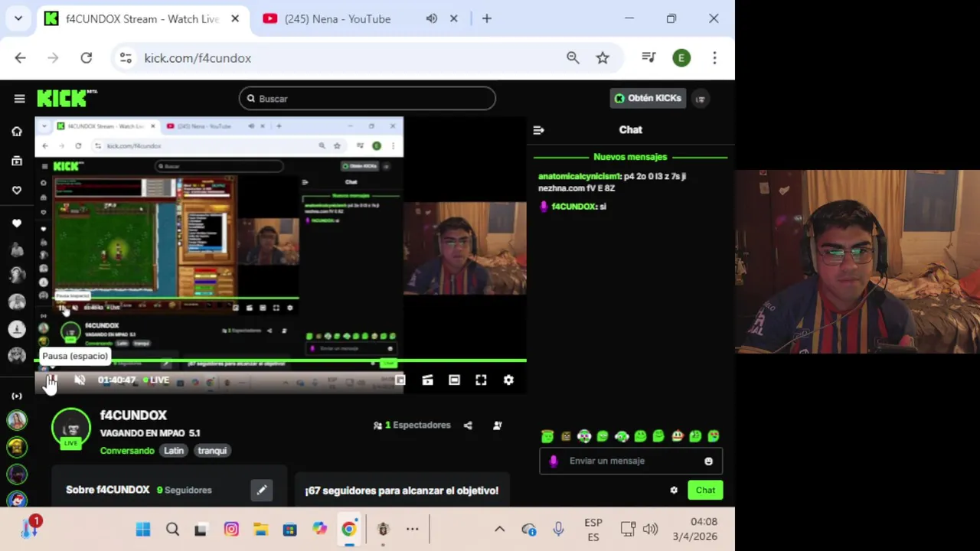Open Chrome profile E avatar
The width and height of the screenshot is (980, 551).
[681, 58]
